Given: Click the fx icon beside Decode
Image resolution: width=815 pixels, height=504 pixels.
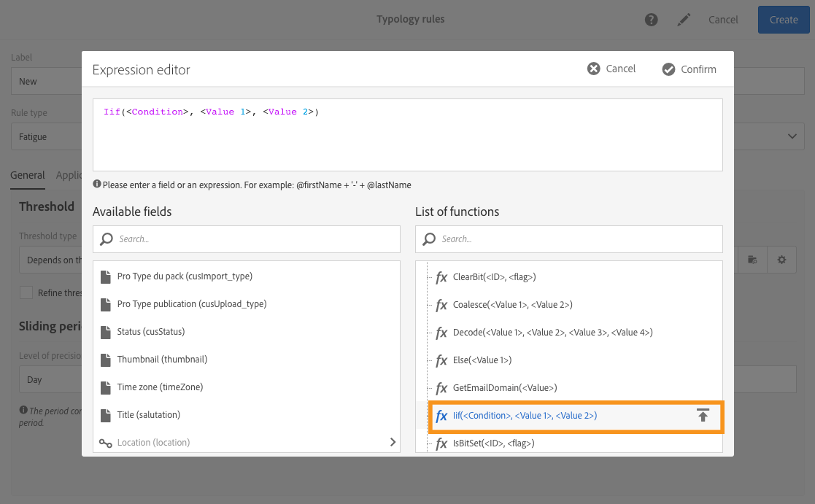Looking at the screenshot, I should point(441,333).
